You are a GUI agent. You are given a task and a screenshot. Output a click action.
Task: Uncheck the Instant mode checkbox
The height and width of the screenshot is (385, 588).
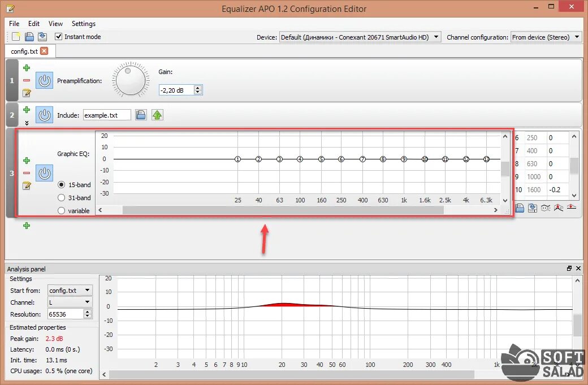coord(58,36)
